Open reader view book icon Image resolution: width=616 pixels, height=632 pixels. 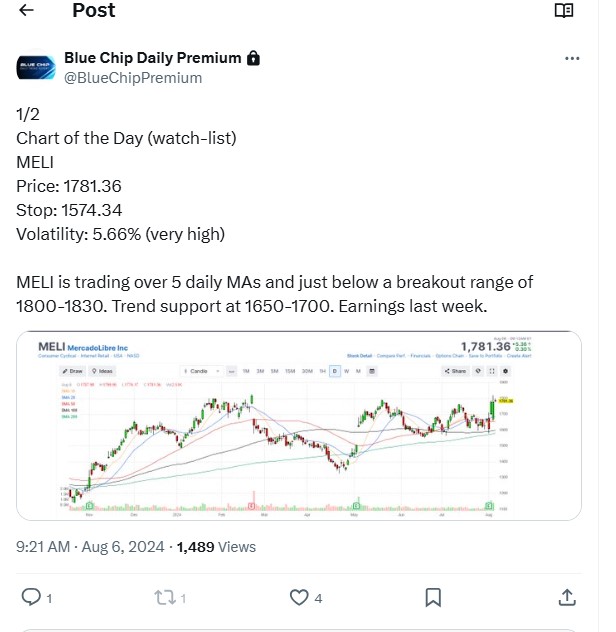point(564,10)
